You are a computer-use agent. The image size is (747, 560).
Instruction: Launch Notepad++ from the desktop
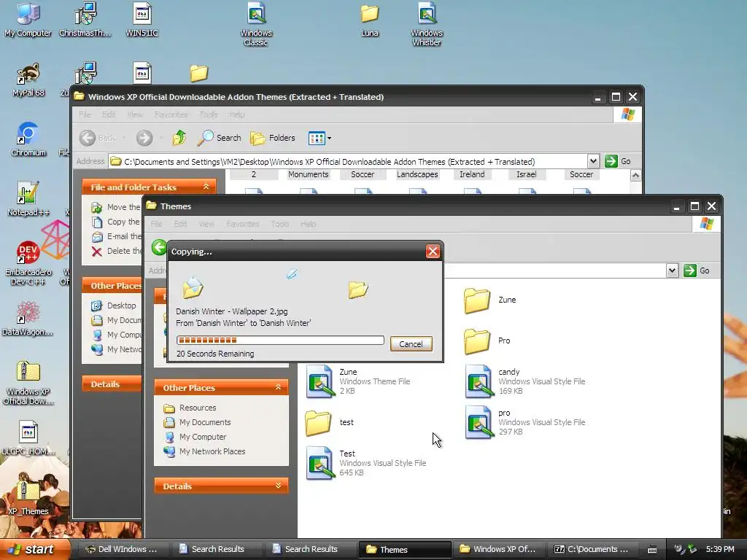[28, 199]
